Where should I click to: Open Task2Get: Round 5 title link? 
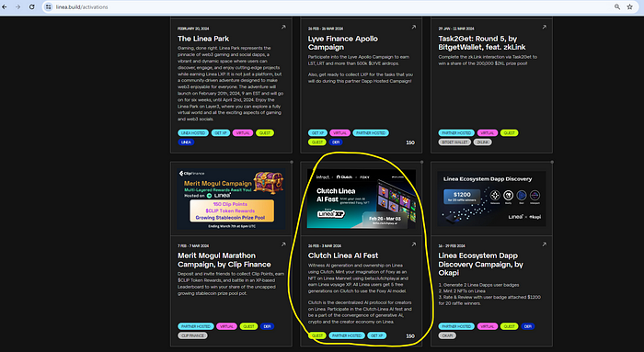pyautogui.click(x=482, y=42)
